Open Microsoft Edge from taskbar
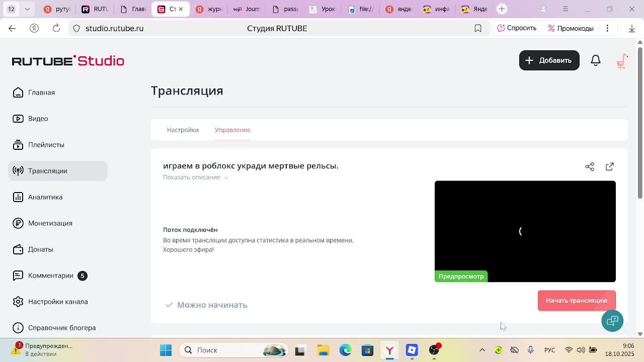Viewport: 644px width, 362px height. 345,350
